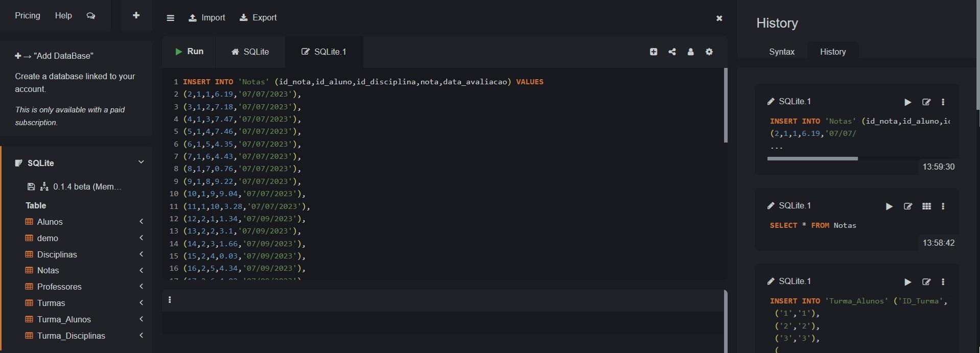Open the History tab
The image size is (980, 353).
pyautogui.click(x=833, y=52)
